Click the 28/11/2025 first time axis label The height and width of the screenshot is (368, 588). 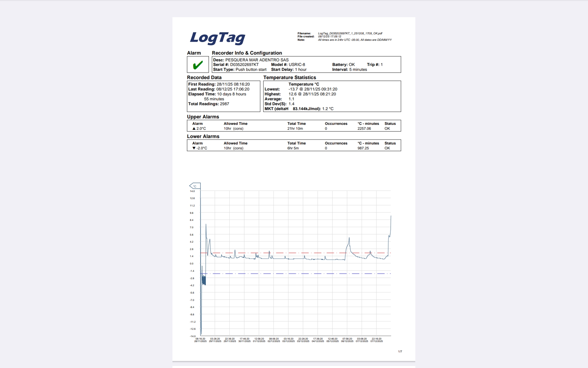click(200, 341)
